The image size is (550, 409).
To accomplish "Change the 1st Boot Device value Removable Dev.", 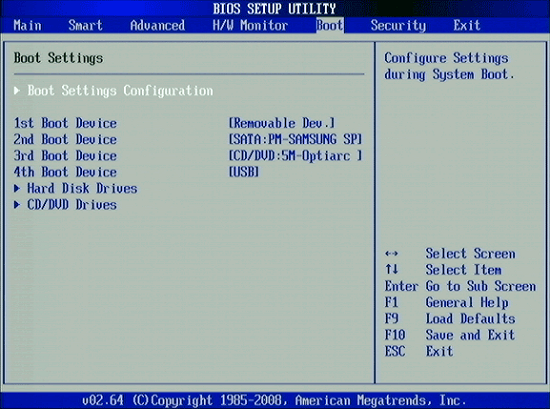I will [x=282, y=123].
